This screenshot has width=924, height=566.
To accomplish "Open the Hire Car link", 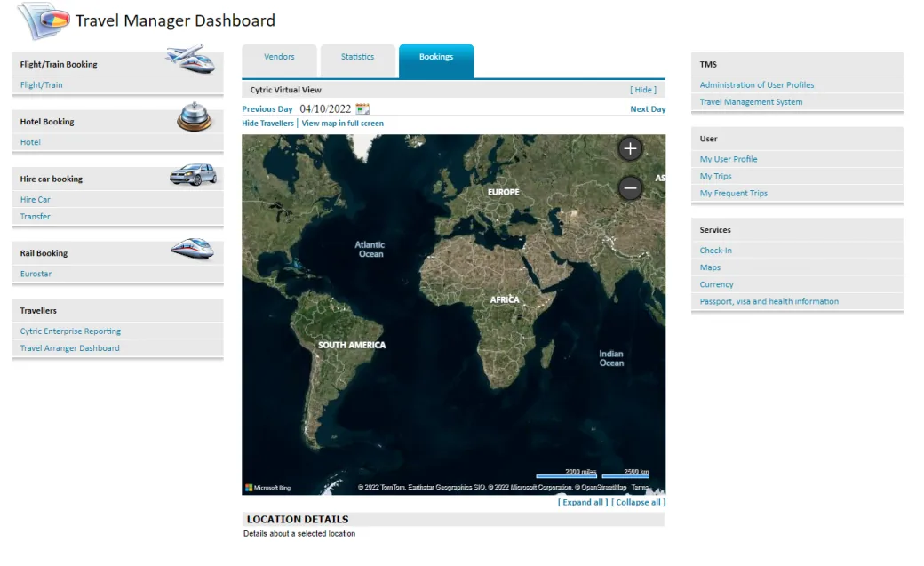I will [36, 199].
